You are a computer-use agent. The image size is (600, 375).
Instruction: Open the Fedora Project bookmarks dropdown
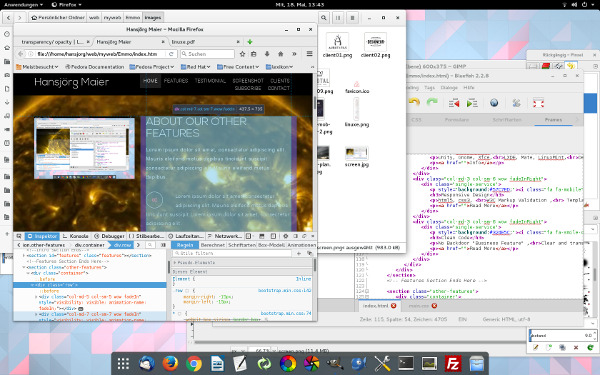152,67
